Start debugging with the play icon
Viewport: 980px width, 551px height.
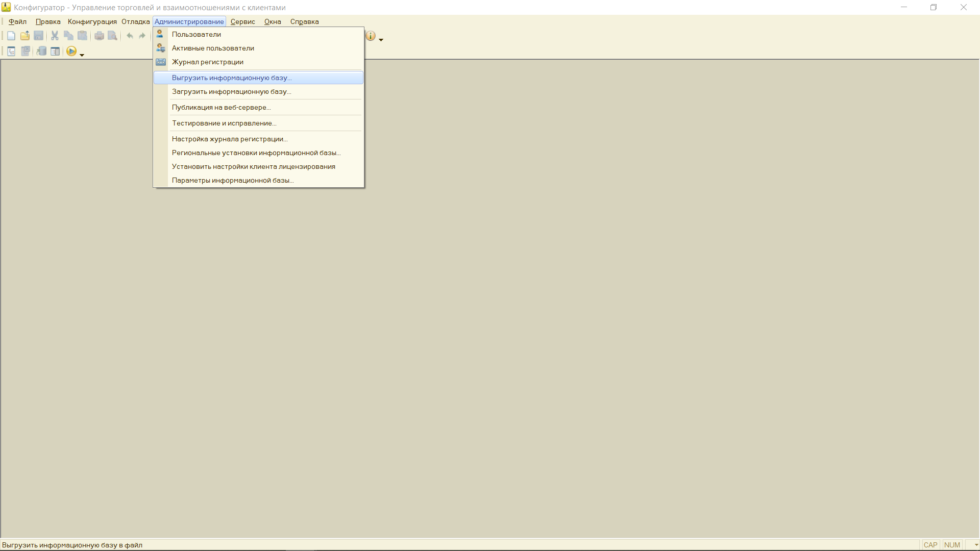pyautogui.click(x=71, y=51)
